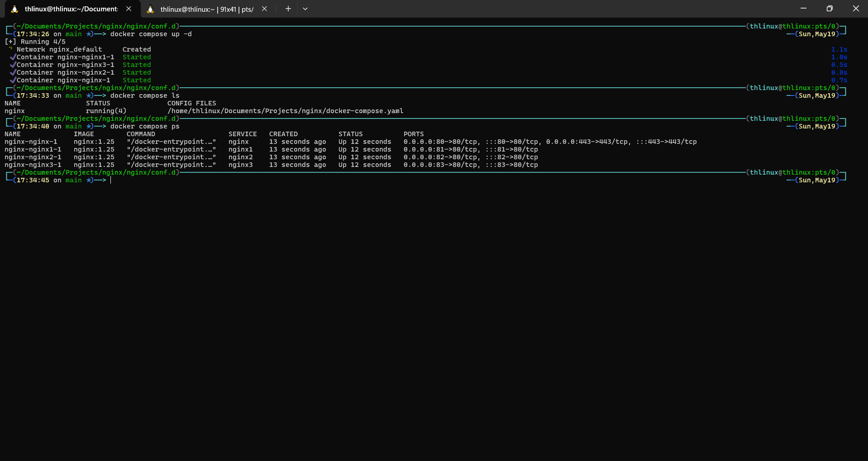Click the 0.5s timing value
The height and width of the screenshot is (461, 868).
coord(839,65)
